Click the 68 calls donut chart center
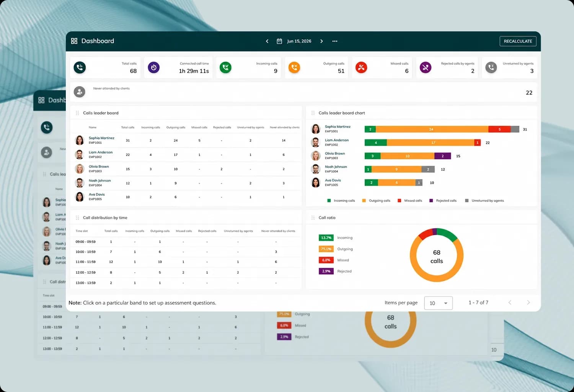The height and width of the screenshot is (392, 574). (437, 257)
